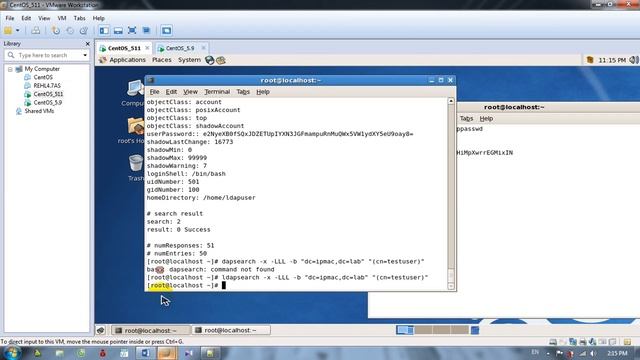Open VMware View menu
640x360 pixels.
tap(44, 18)
